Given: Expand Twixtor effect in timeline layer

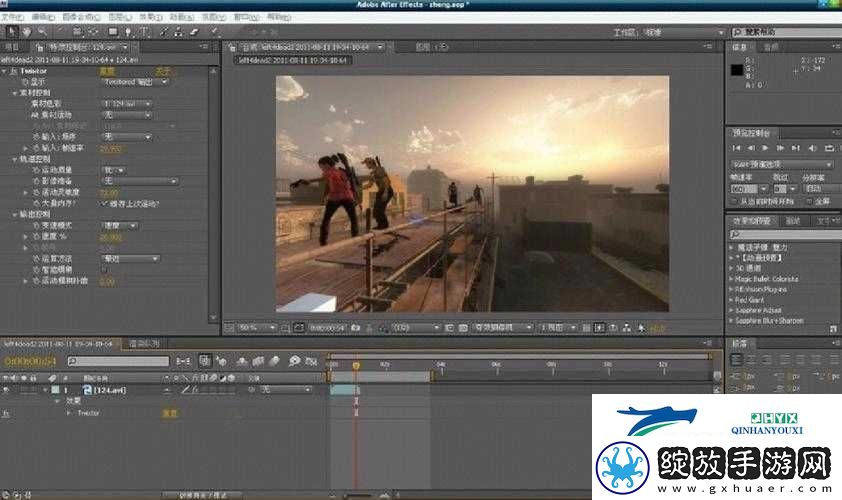Looking at the screenshot, I should 68,413.
